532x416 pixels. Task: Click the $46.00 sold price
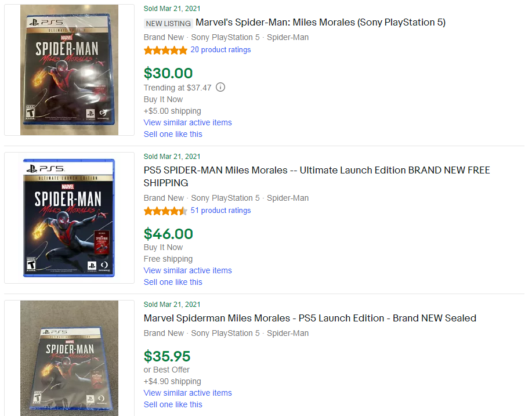click(x=168, y=234)
